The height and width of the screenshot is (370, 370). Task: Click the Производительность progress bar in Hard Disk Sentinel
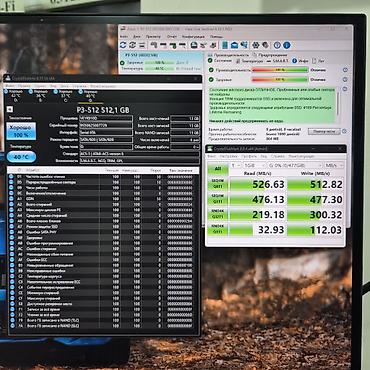coord(280,70)
